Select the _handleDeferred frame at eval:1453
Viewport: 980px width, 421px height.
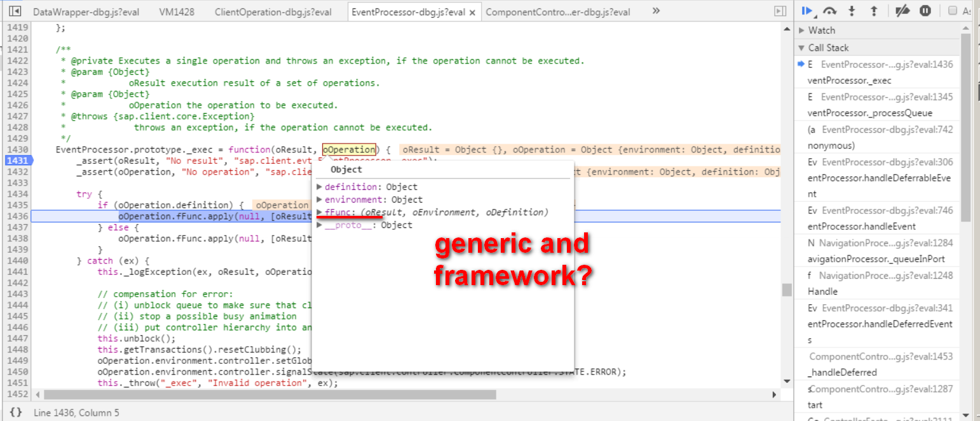876,364
